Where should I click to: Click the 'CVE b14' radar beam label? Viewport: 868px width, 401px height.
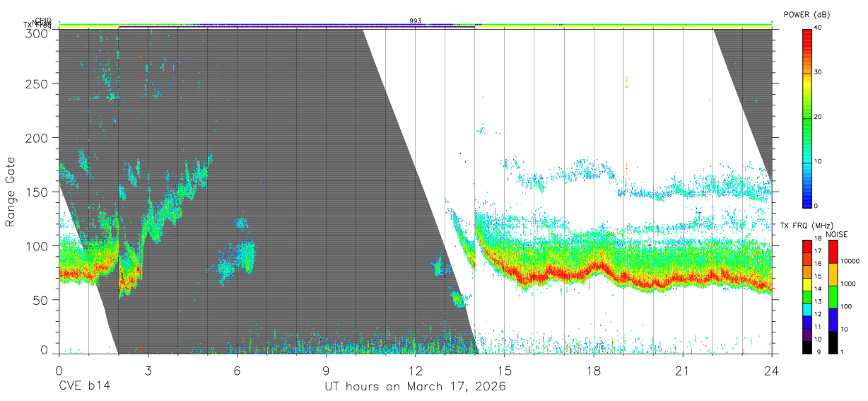click(83, 387)
